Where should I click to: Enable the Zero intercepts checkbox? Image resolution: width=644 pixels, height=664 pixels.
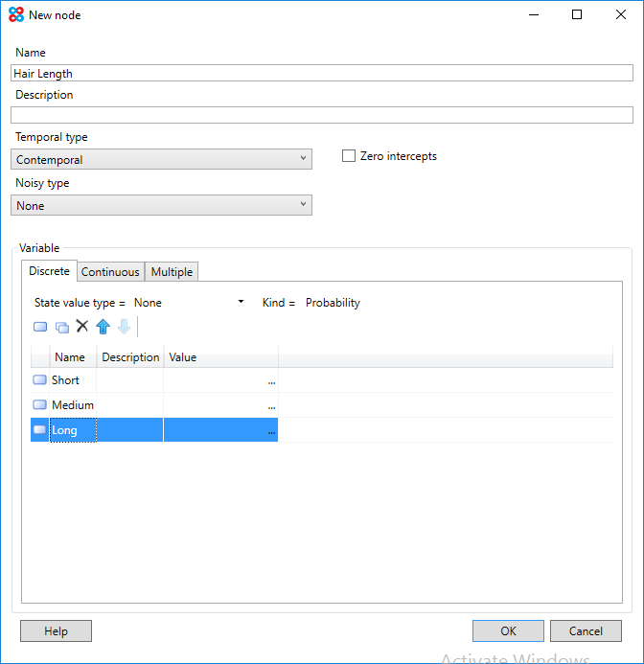(349, 156)
